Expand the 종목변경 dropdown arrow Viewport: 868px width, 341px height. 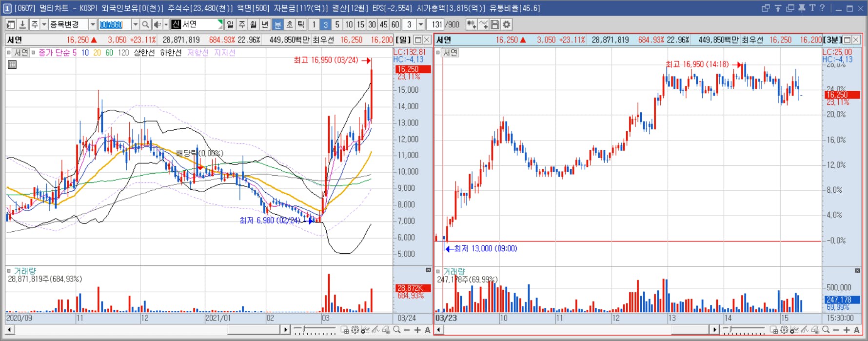point(93,24)
